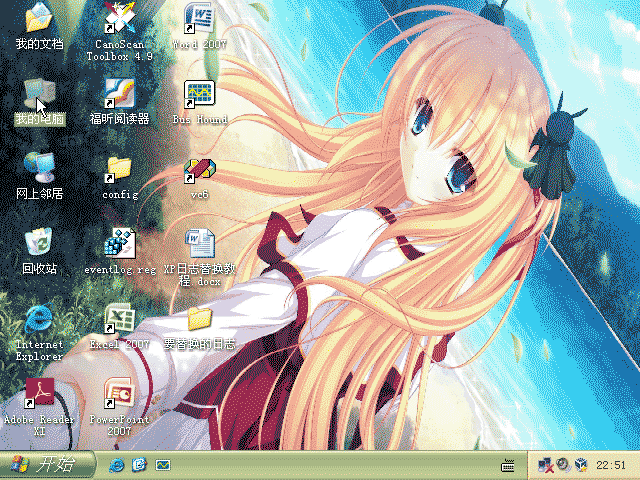Select the Adobe Reader XI shortcut

point(39,393)
